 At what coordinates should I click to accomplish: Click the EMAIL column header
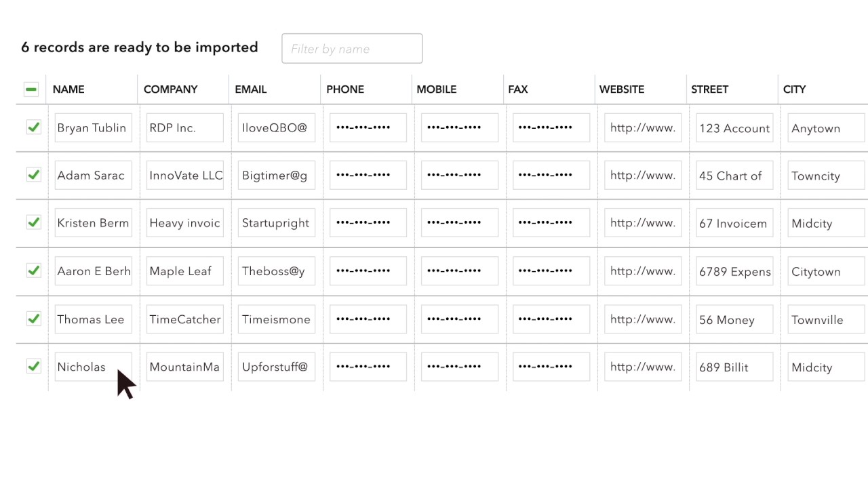[x=251, y=89]
